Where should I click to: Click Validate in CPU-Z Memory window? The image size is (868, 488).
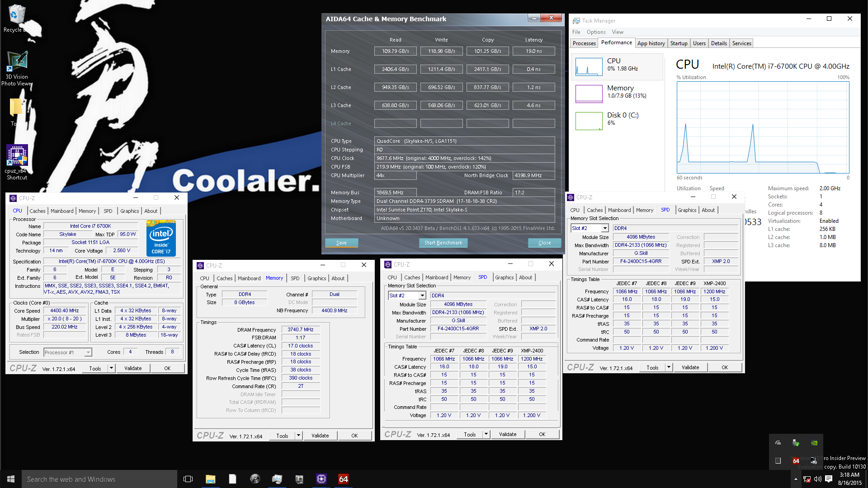(320, 436)
